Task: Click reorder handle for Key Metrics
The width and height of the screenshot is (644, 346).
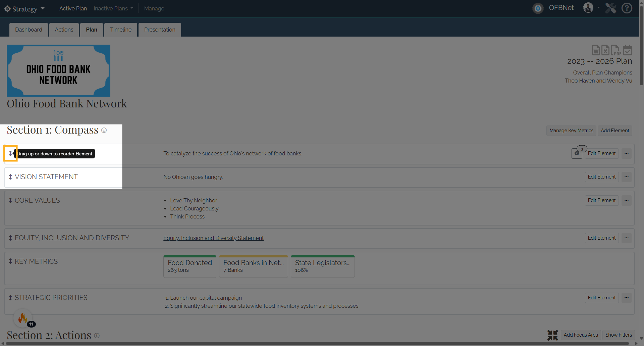Action: tap(10, 261)
